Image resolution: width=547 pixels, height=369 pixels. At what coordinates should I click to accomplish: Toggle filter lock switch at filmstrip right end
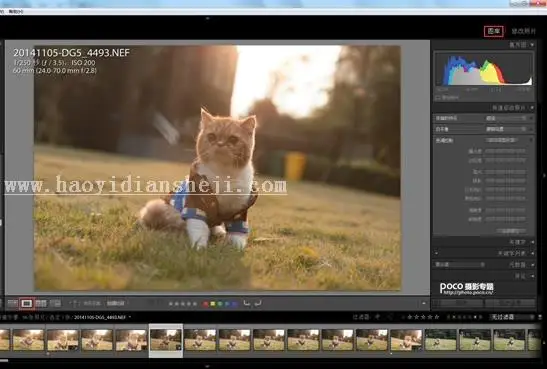point(540,317)
